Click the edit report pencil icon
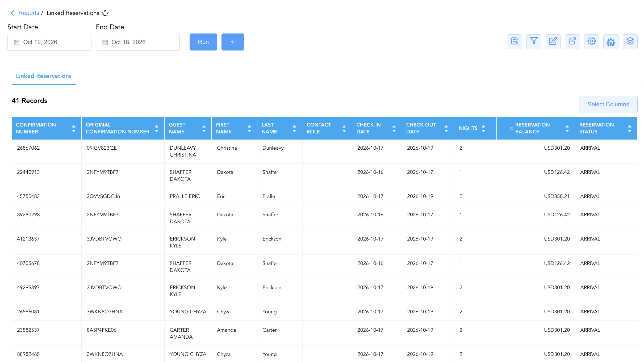Image resolution: width=644 pixels, height=362 pixels. [x=553, y=42]
